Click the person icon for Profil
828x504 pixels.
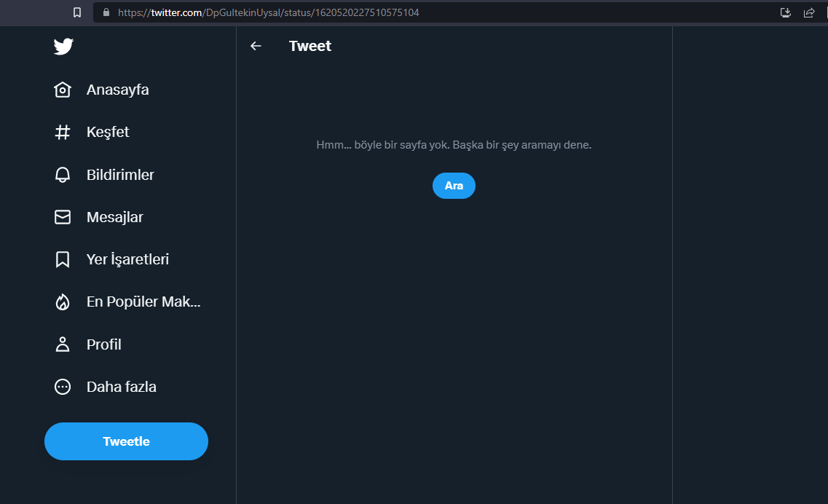tap(63, 344)
